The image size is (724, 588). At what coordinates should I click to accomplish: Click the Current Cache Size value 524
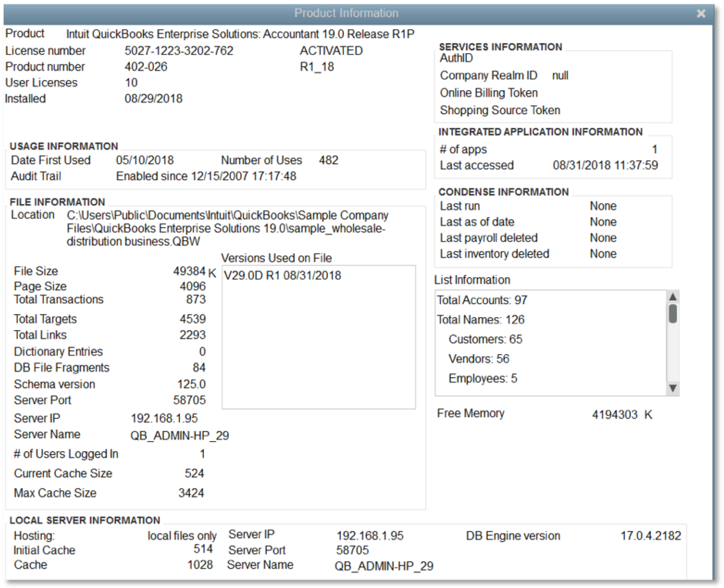click(195, 473)
